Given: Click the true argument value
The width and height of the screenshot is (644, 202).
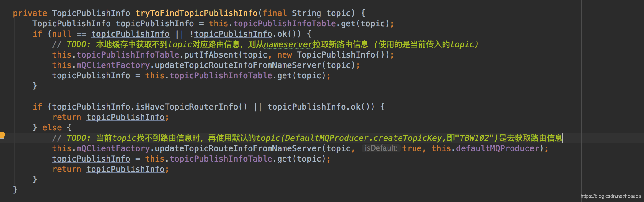Looking at the screenshot, I should click(x=412, y=148).
